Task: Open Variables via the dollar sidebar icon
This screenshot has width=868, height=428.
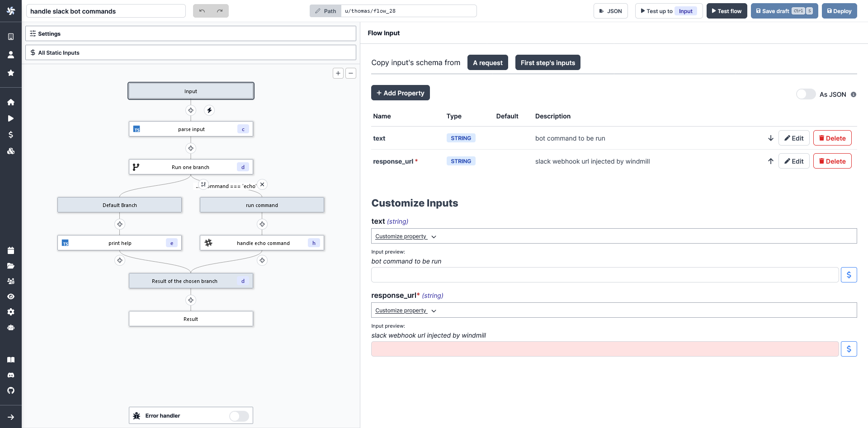Action: 11,135
